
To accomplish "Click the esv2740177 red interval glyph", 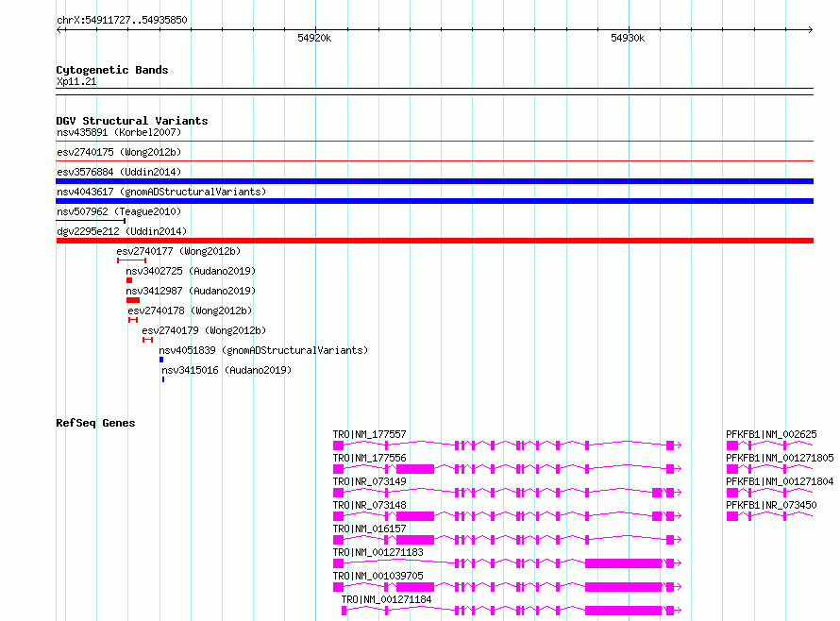I will pos(131,260).
